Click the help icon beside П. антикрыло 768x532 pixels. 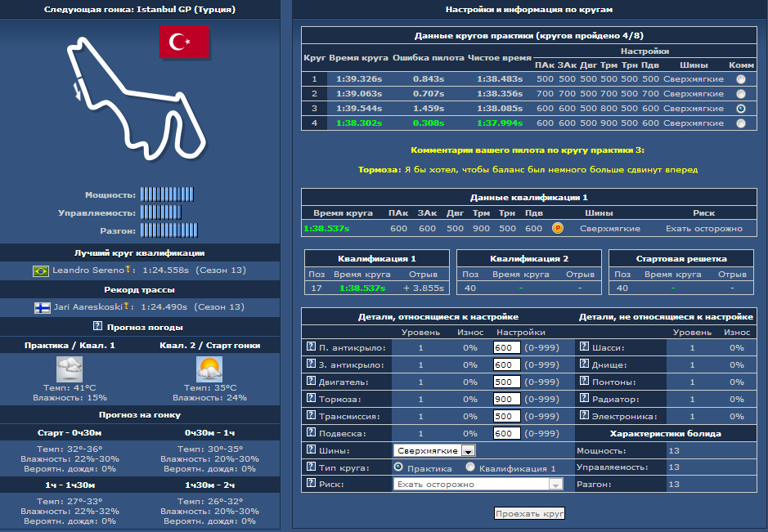coord(311,347)
